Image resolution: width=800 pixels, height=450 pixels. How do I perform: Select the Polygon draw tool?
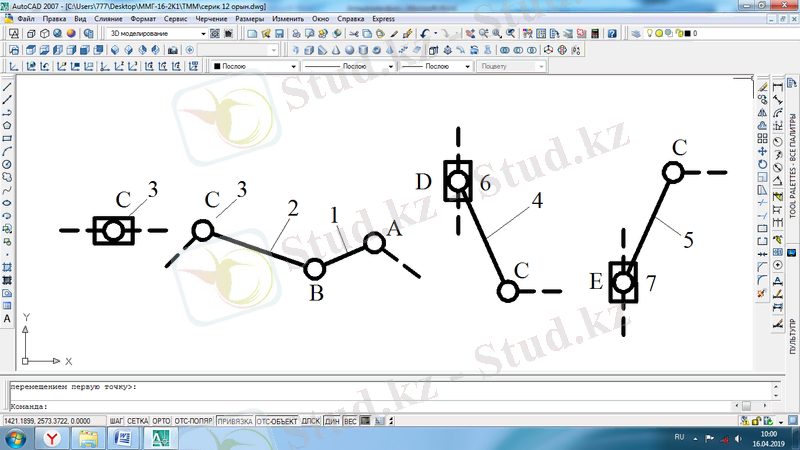tap(7, 126)
